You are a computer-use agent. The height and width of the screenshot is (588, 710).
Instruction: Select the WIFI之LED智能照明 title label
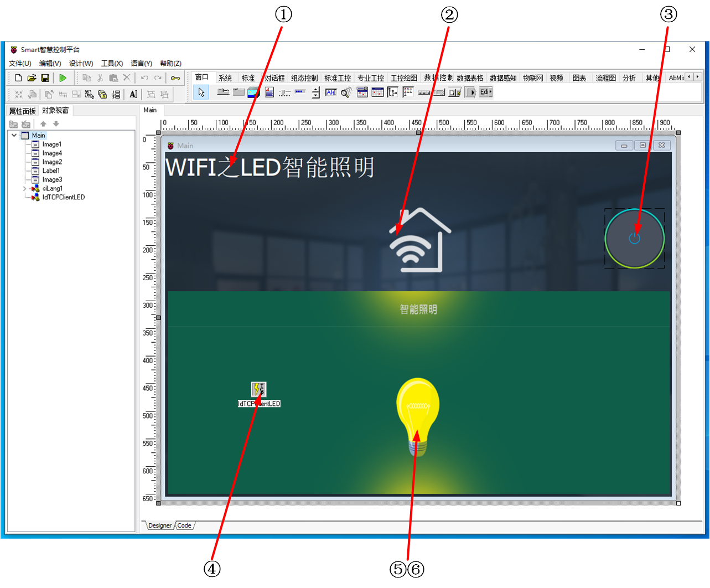coord(270,167)
